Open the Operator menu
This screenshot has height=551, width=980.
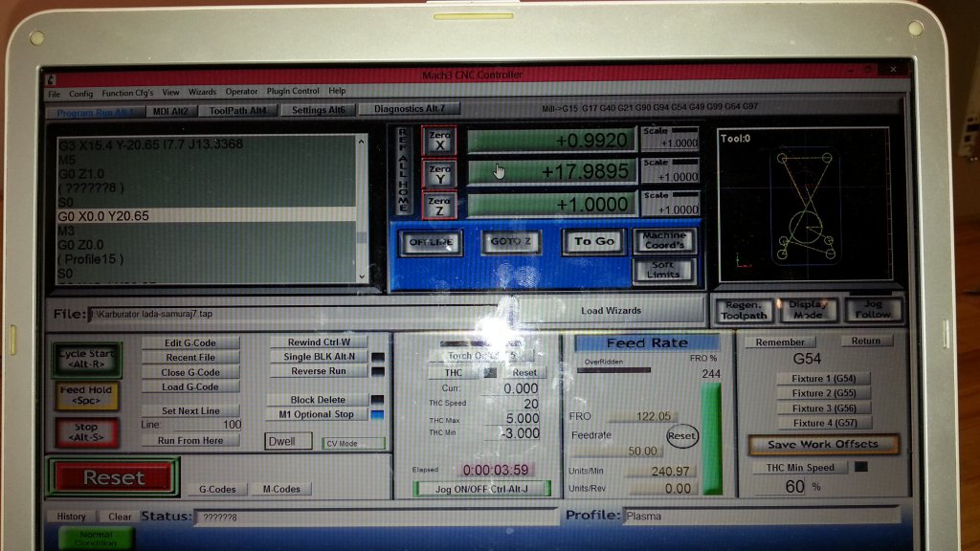[241, 91]
